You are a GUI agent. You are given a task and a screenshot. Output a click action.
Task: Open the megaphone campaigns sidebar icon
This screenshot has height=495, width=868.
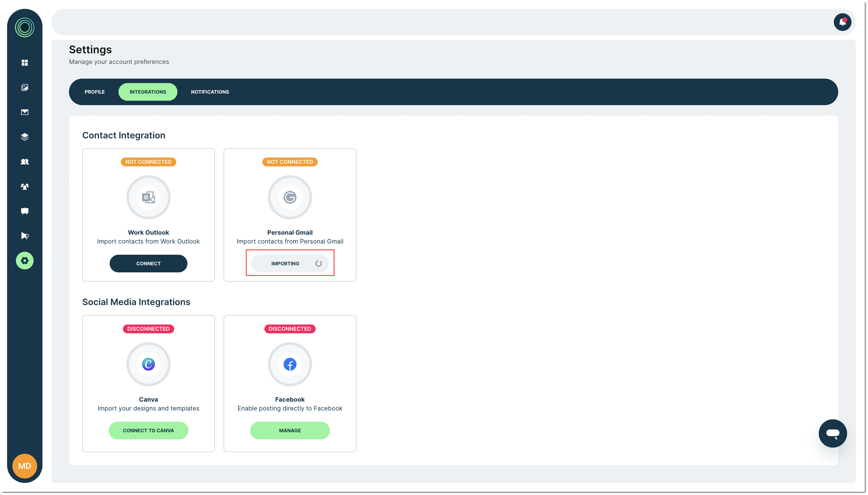point(24,236)
